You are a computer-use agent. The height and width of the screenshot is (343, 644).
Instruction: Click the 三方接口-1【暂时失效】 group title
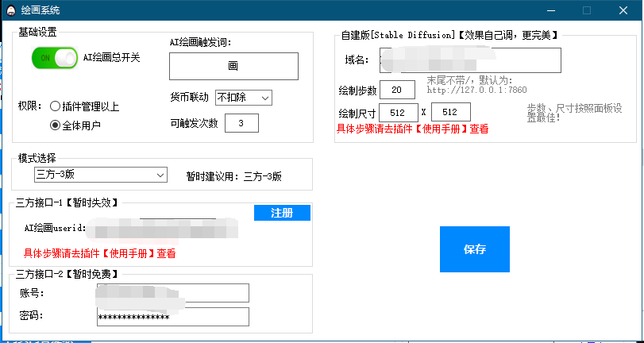coord(67,202)
